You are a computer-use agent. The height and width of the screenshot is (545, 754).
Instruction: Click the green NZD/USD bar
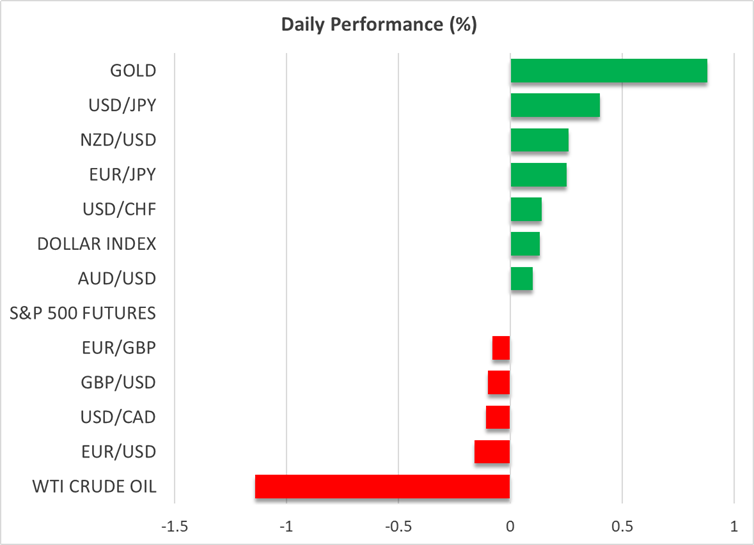539,140
